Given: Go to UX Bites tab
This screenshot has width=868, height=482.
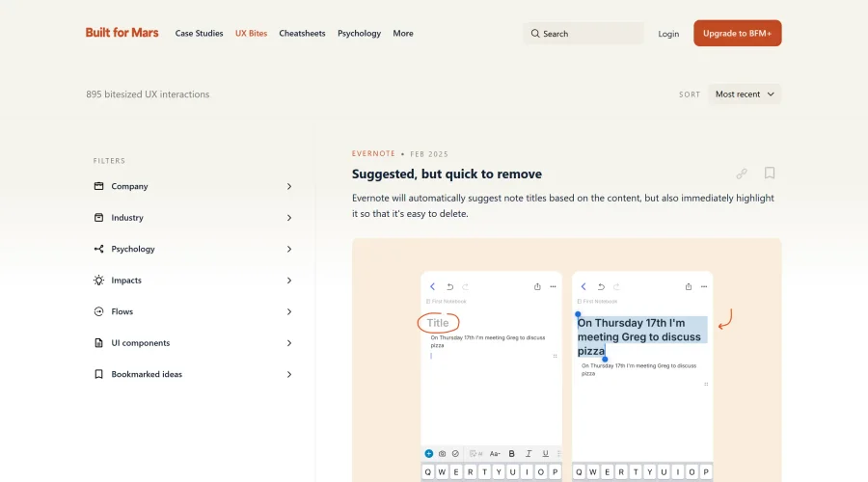Looking at the screenshot, I should (251, 33).
